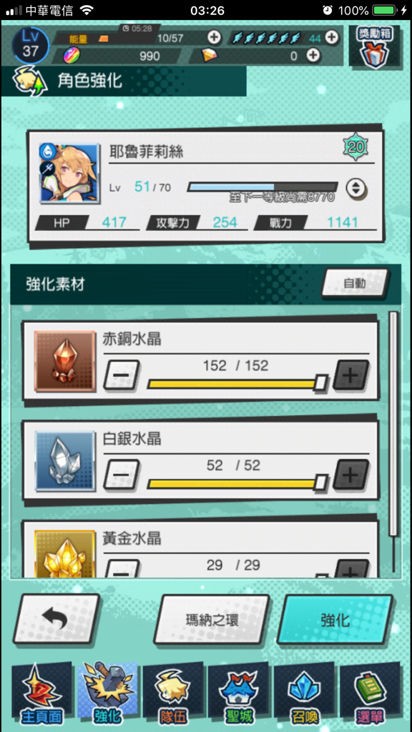Tap the 自動 auto-select button

point(355,283)
